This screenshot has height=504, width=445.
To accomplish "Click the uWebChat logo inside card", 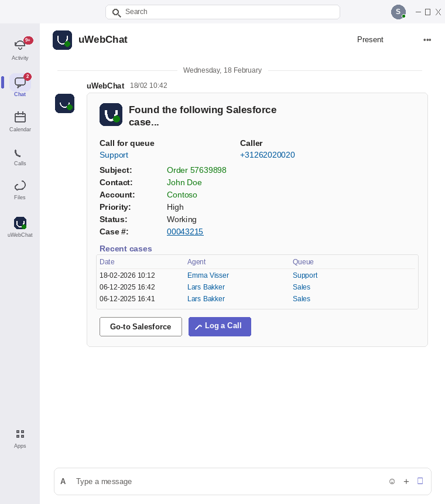I will tap(111, 114).
